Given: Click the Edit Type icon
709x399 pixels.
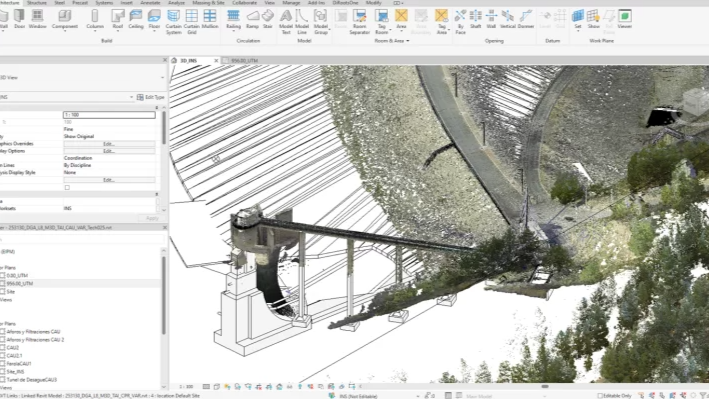Looking at the screenshot, I should coord(140,97).
